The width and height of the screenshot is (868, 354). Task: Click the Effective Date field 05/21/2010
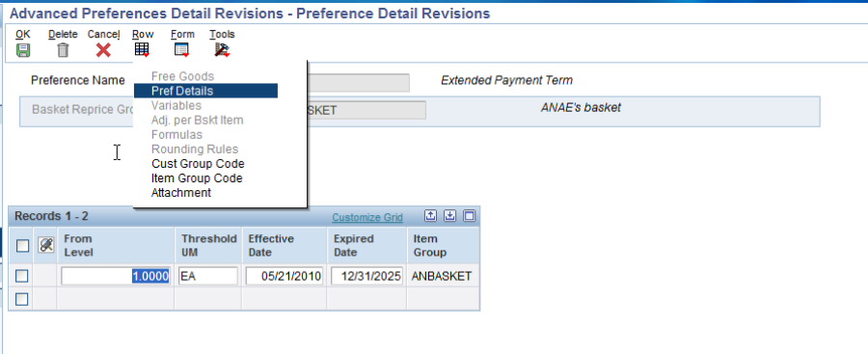tap(285, 276)
